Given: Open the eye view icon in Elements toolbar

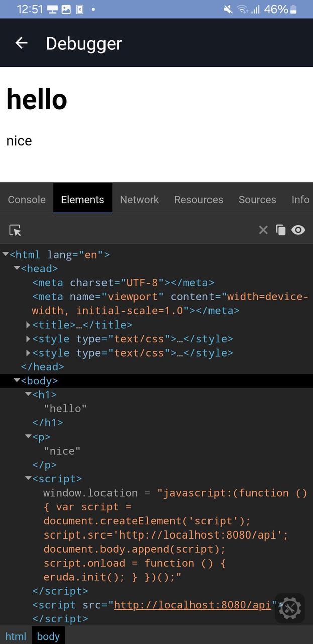Looking at the screenshot, I should click(299, 230).
